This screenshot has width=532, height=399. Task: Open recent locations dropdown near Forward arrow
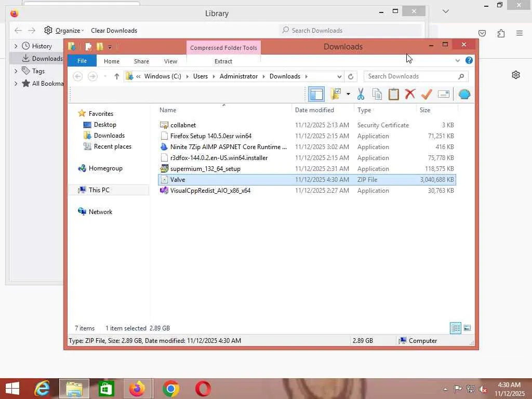click(x=105, y=76)
